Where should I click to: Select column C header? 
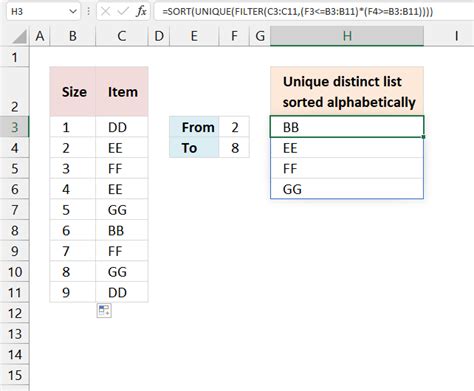[122, 36]
